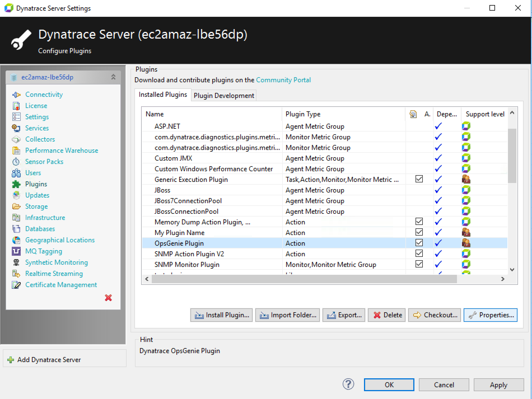Viewport: 532px width, 399px height.
Task: Click the Certificate Management icon
Action: [16, 285]
